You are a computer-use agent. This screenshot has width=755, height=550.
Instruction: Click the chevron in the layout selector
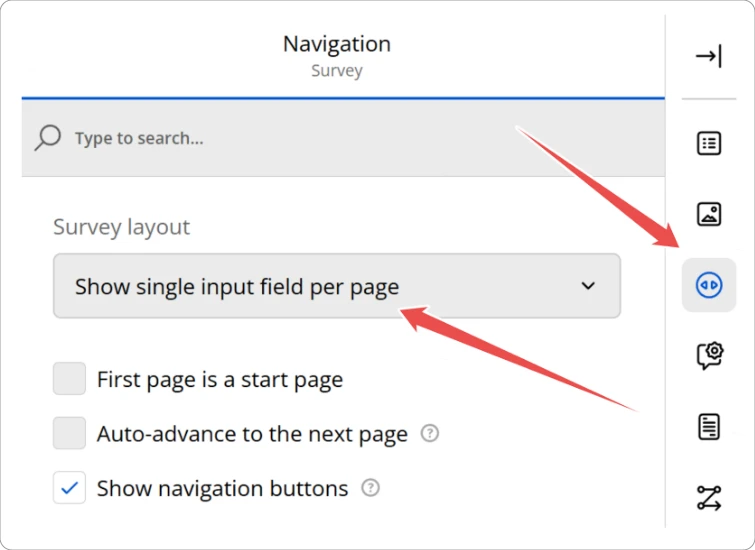click(x=588, y=286)
